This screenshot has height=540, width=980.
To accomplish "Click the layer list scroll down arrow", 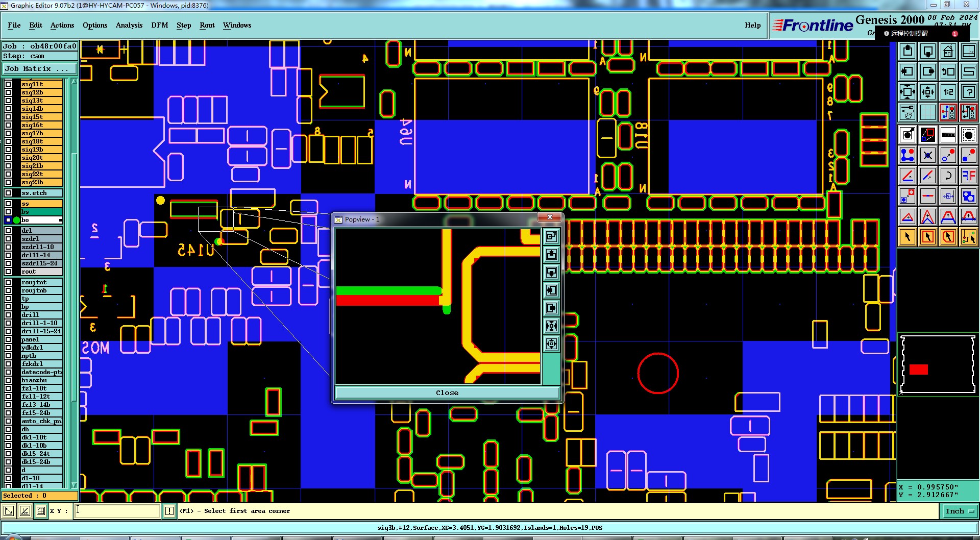I will [74, 485].
